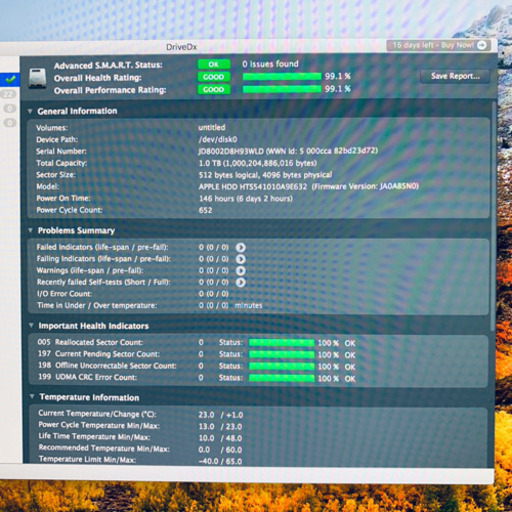The image size is (512, 512).
Task: Click the Power Cycle Temperature '13.0 / 23.0' value
Action: tap(220, 427)
